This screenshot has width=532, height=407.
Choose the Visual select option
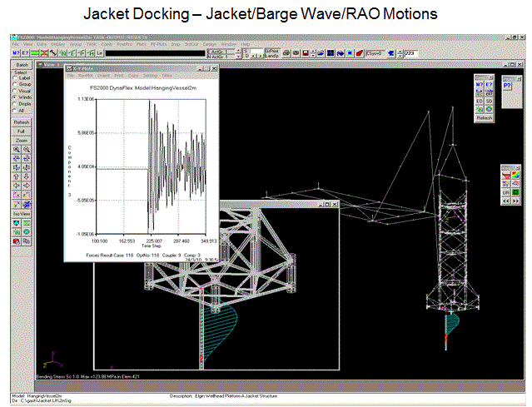click(x=13, y=92)
